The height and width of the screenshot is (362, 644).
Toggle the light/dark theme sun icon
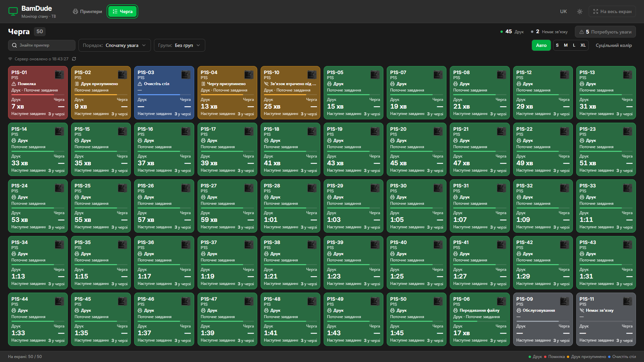580,11
